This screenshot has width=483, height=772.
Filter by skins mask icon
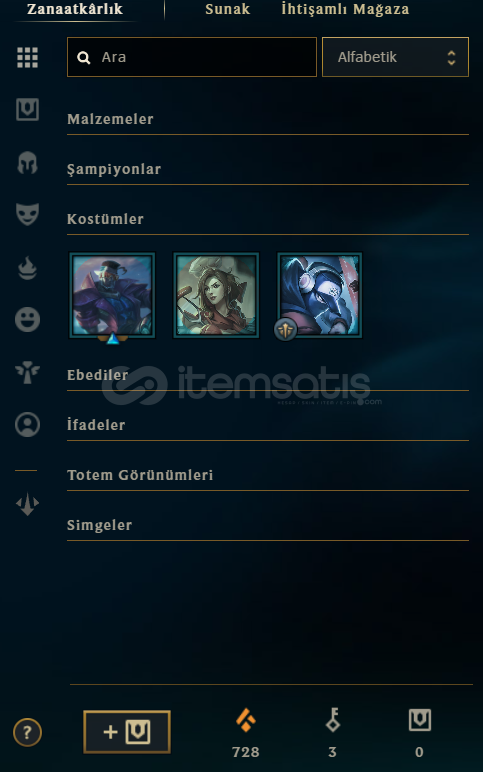click(28, 215)
